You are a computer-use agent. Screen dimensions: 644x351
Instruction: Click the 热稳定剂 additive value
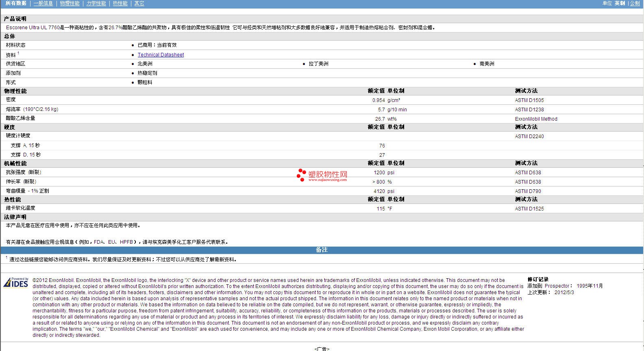tap(147, 73)
